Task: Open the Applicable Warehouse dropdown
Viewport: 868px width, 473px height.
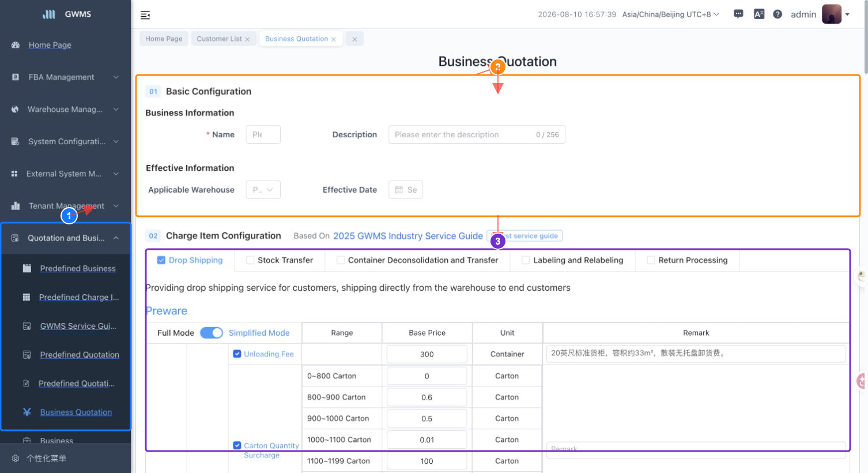Action: coord(263,190)
